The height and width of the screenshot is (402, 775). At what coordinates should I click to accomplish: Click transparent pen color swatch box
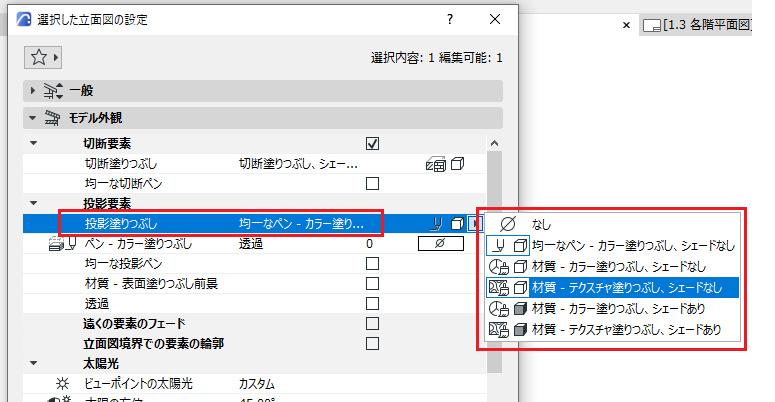[x=441, y=244]
